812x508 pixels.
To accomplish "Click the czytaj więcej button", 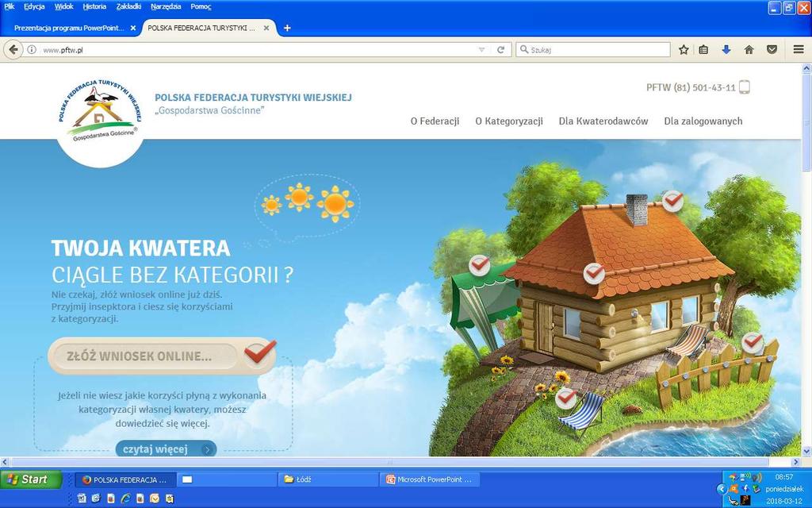I will pos(166,449).
